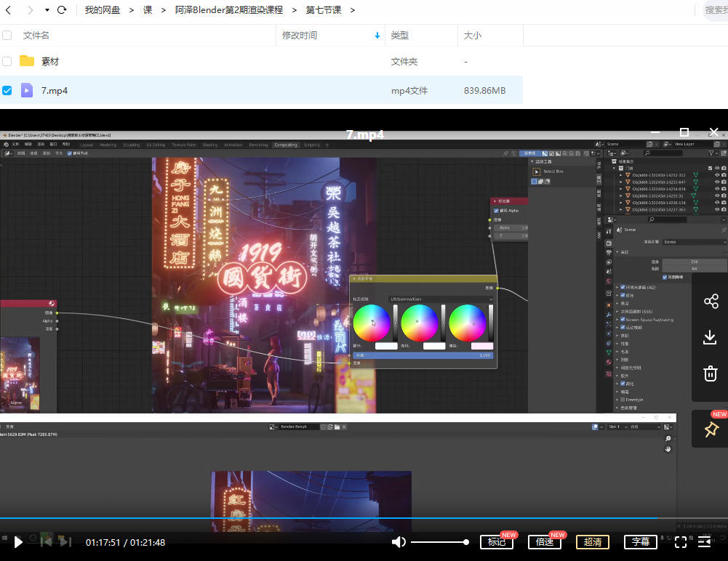Go to the 课 breadcrumb folder
The height and width of the screenshot is (561, 728).
pos(148,9)
